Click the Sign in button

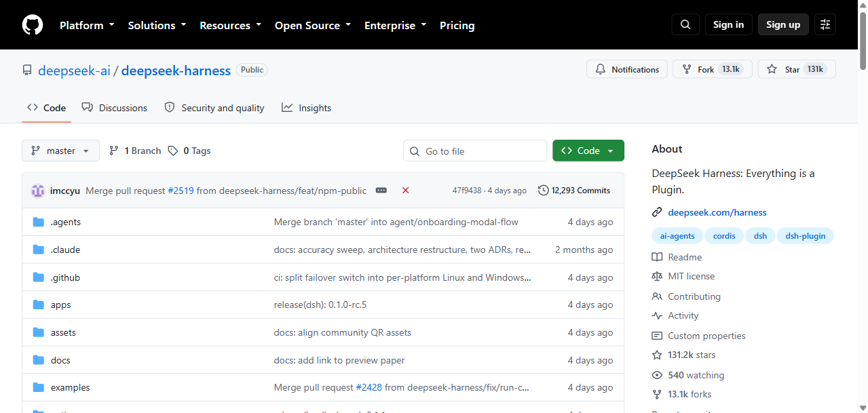(x=728, y=24)
